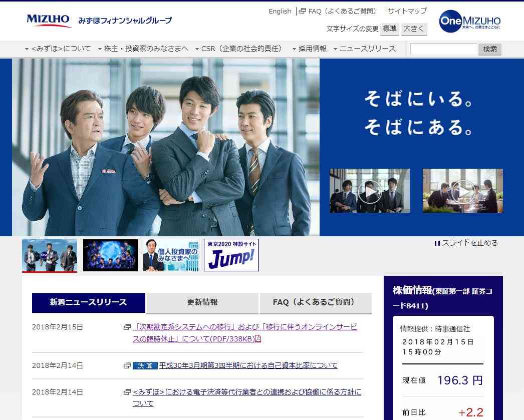
Task: Click the PDF icon after the 338KB link
Action: [x=258, y=338]
